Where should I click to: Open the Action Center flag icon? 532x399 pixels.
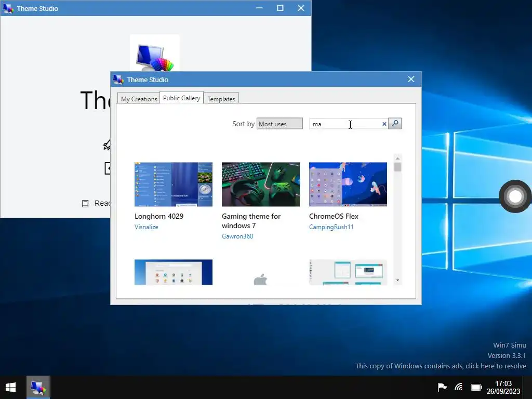click(442, 387)
